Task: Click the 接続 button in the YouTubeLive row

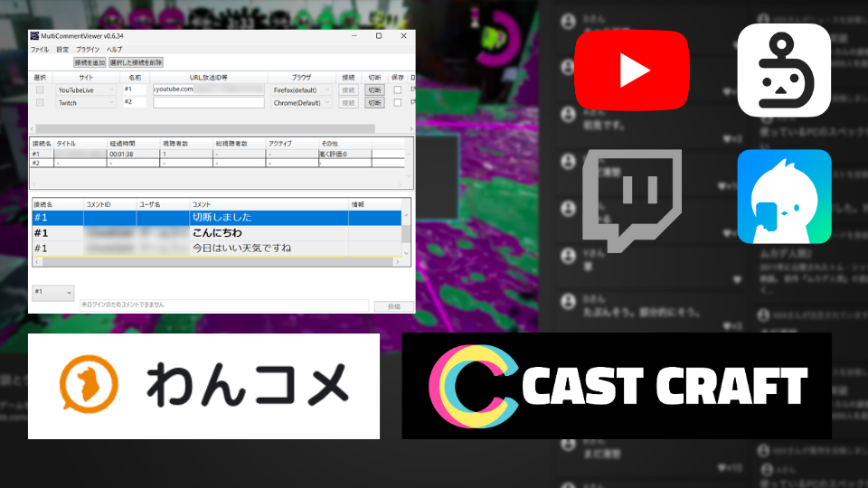Action: tap(348, 90)
